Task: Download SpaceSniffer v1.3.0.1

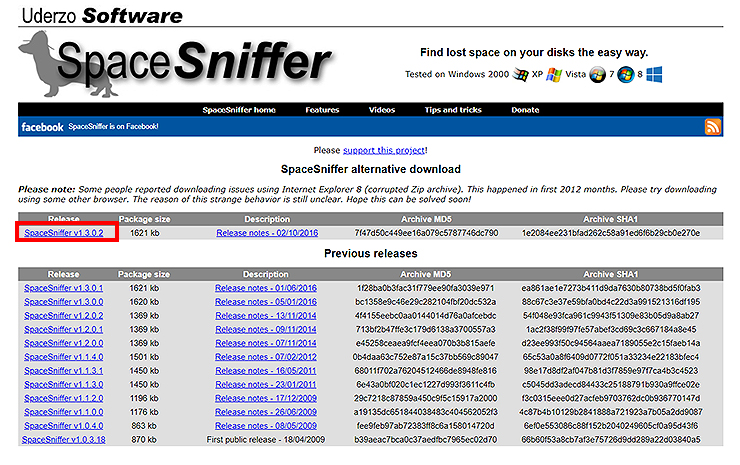Action: [64, 288]
